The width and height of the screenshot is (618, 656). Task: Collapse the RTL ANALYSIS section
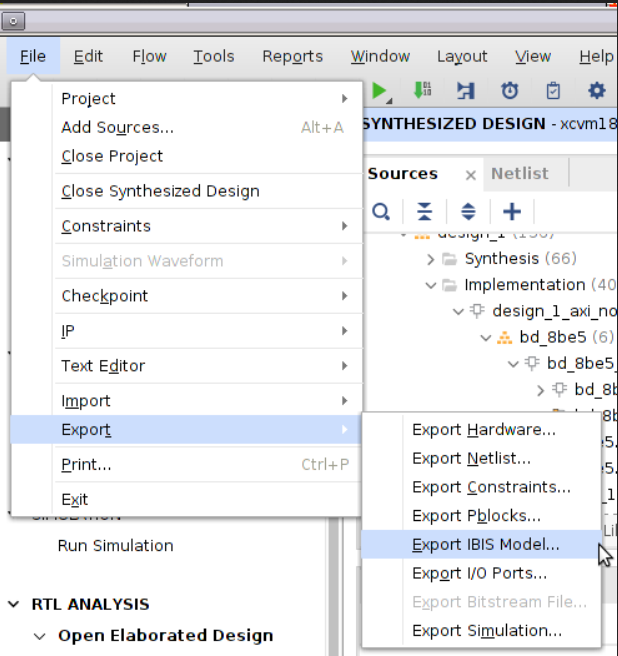tap(14, 604)
